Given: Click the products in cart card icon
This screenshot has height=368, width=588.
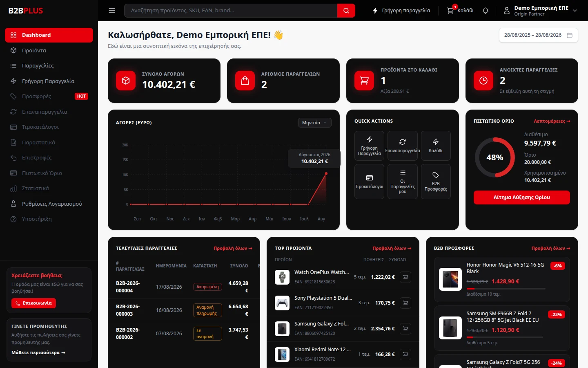Looking at the screenshot, I should [364, 81].
